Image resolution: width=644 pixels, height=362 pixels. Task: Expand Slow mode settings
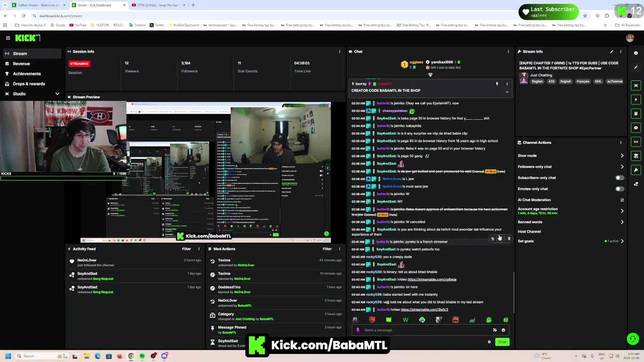click(x=622, y=155)
